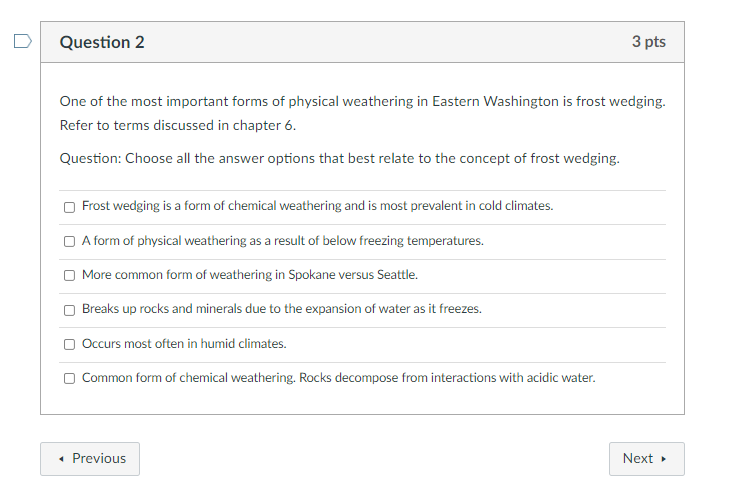Check 'Occurs most often in humid climates'

(69, 344)
